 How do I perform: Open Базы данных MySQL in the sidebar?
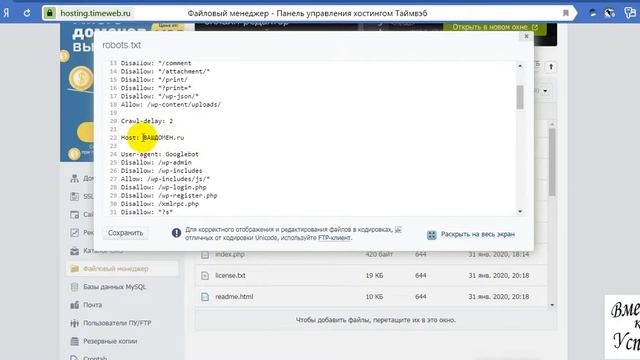point(115,287)
